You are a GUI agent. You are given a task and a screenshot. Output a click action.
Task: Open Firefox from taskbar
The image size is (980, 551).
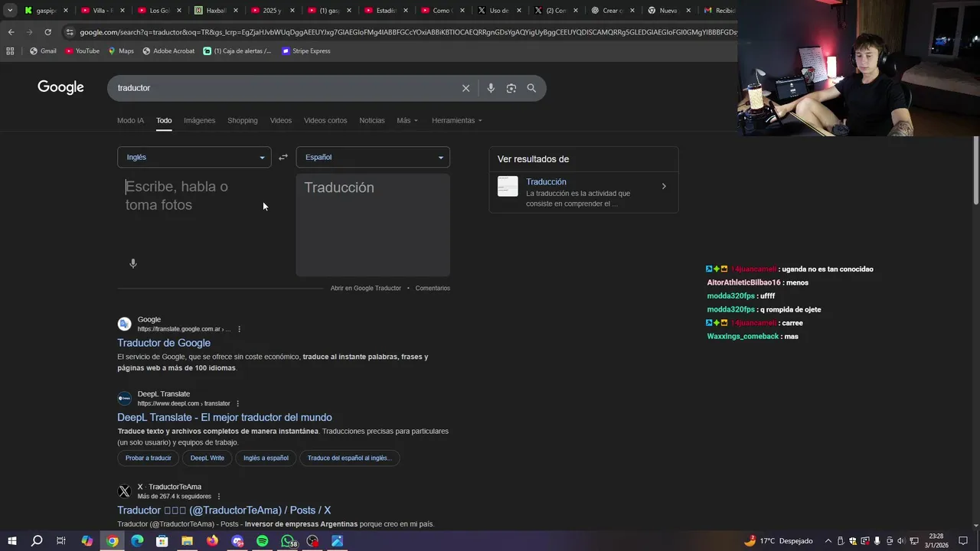[x=212, y=541]
